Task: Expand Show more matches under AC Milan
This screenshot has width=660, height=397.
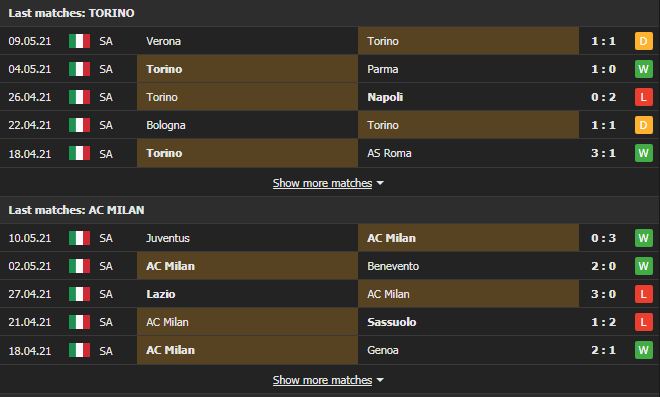Action: coord(322,380)
